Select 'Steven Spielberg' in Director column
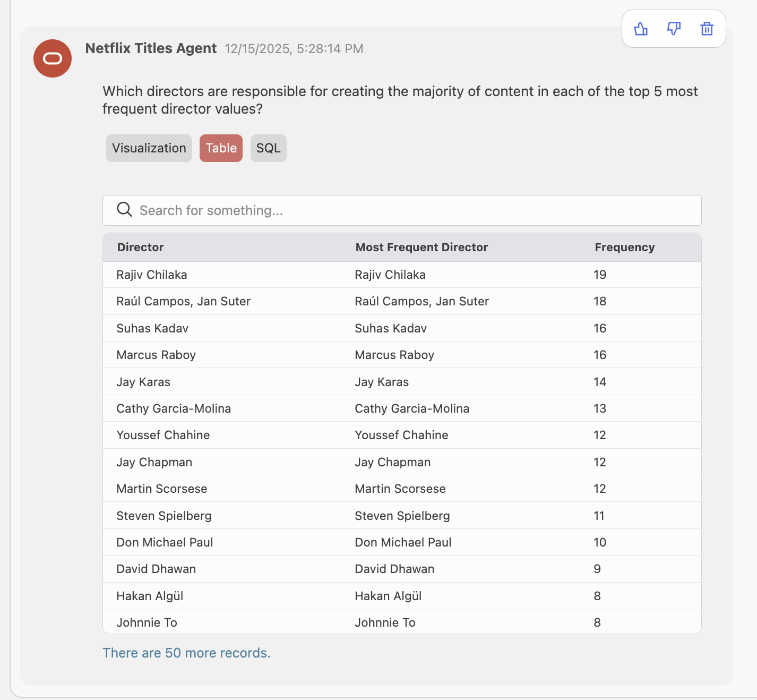The image size is (757, 700). click(164, 516)
